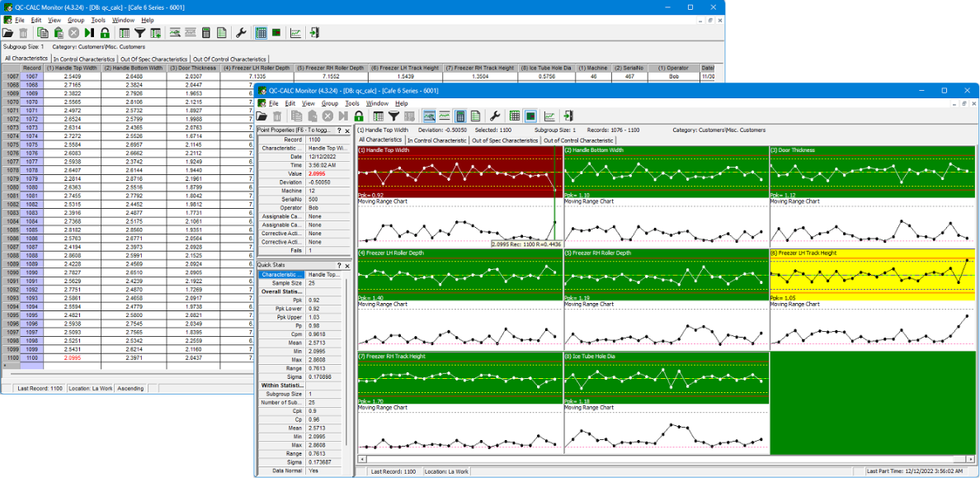980x478 pixels.
Task: Click the Copy icon in back window toolbar
Action: pyautogui.click(x=43, y=32)
